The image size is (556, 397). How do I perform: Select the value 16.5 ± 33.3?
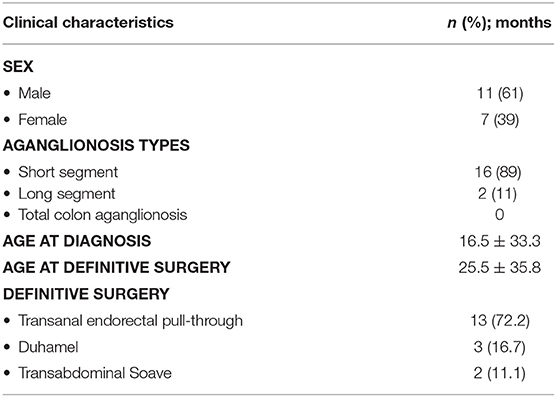click(500, 241)
